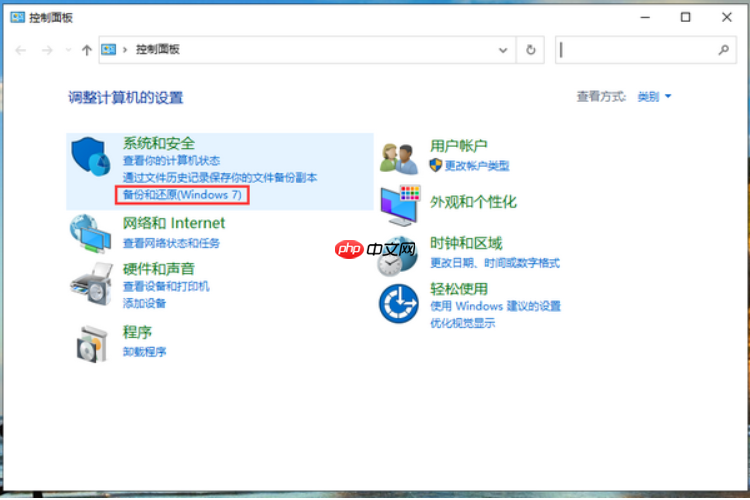The height and width of the screenshot is (500, 750).
Task: Open User Accounts people icon
Action: tap(399, 159)
